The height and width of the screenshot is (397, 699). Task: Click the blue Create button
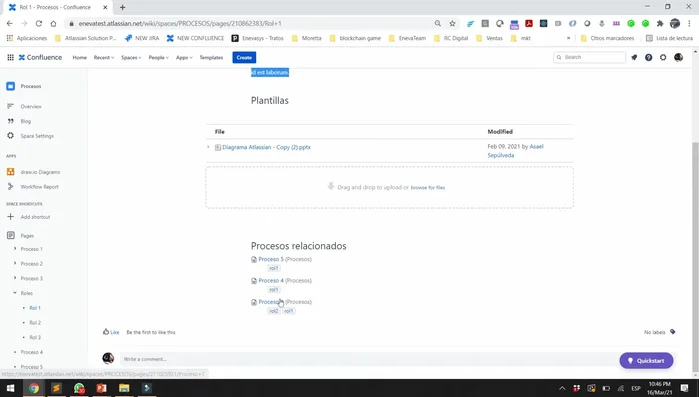[244, 57]
